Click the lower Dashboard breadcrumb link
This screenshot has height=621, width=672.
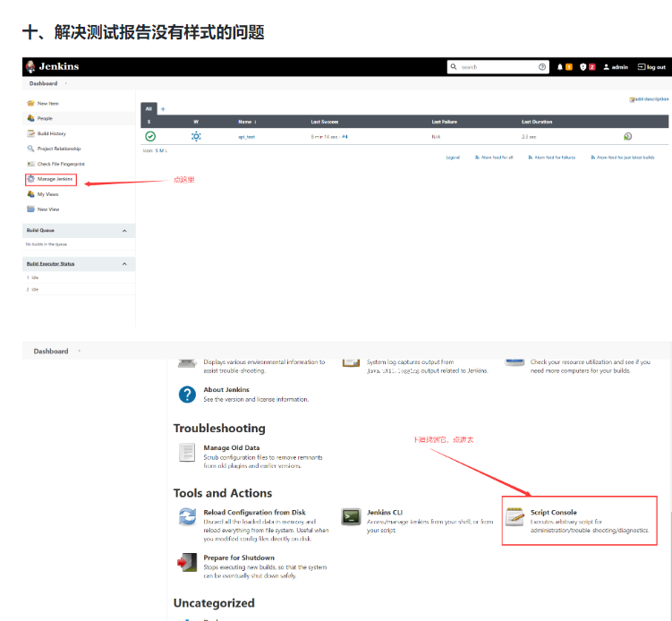pyautogui.click(x=51, y=351)
